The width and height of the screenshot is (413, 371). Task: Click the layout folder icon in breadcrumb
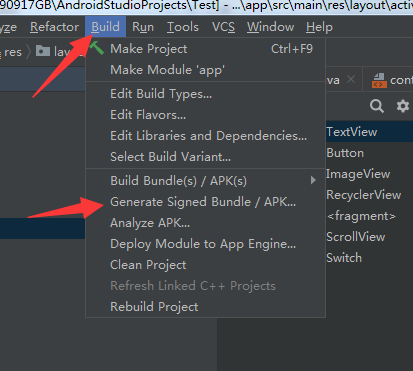tap(43, 51)
